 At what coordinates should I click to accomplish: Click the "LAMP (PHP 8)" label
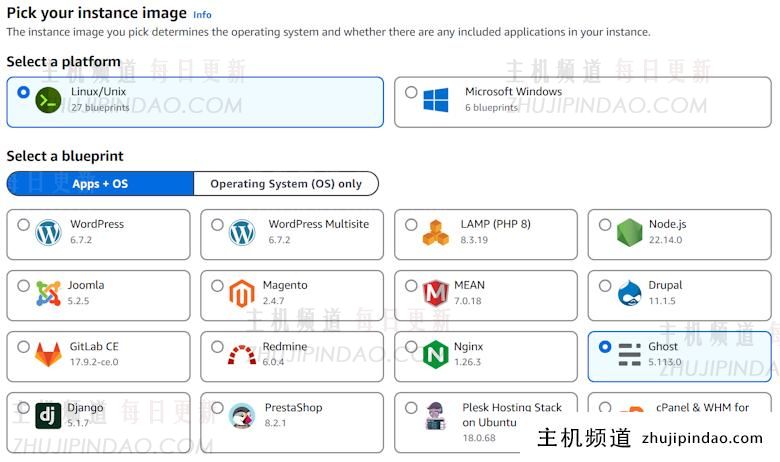[495, 224]
